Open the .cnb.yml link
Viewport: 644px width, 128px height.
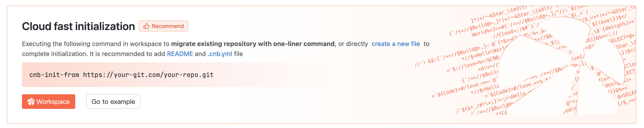tap(220, 54)
